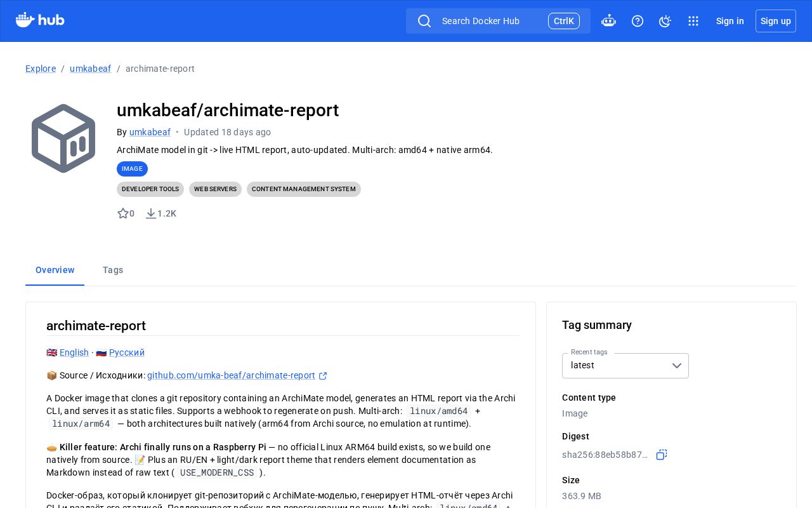812x508 pixels.
Task: Click the digest text sha256:88eb58b87…
Action: pyautogui.click(x=605, y=455)
